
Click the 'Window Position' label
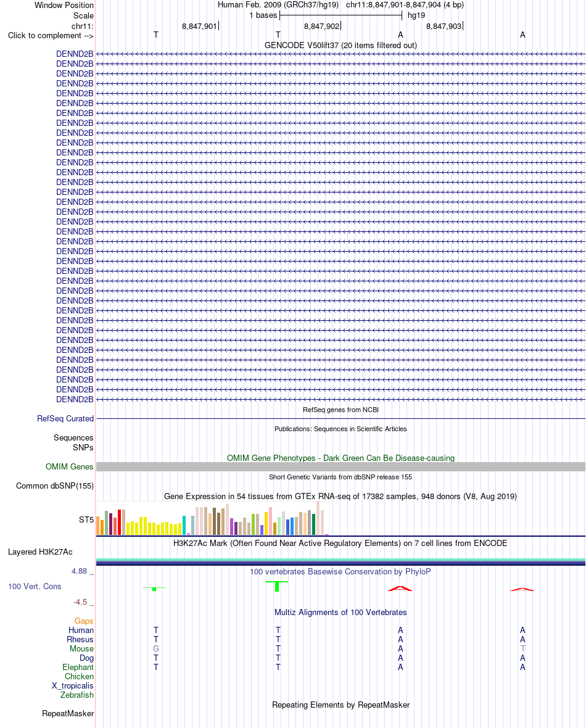[64, 5]
